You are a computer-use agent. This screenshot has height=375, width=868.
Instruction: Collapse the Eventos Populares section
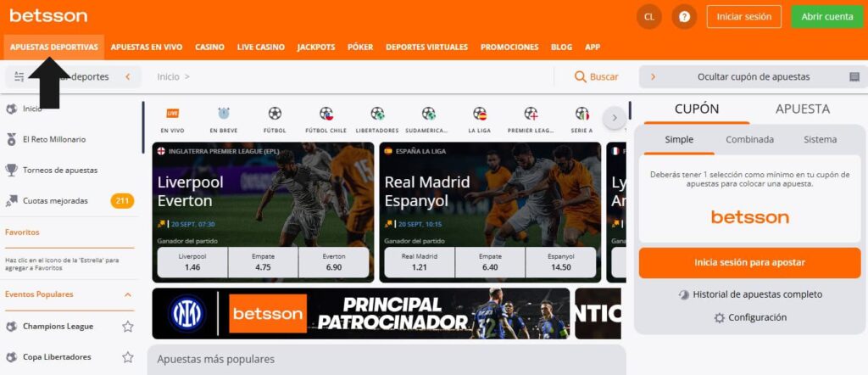coord(128,294)
